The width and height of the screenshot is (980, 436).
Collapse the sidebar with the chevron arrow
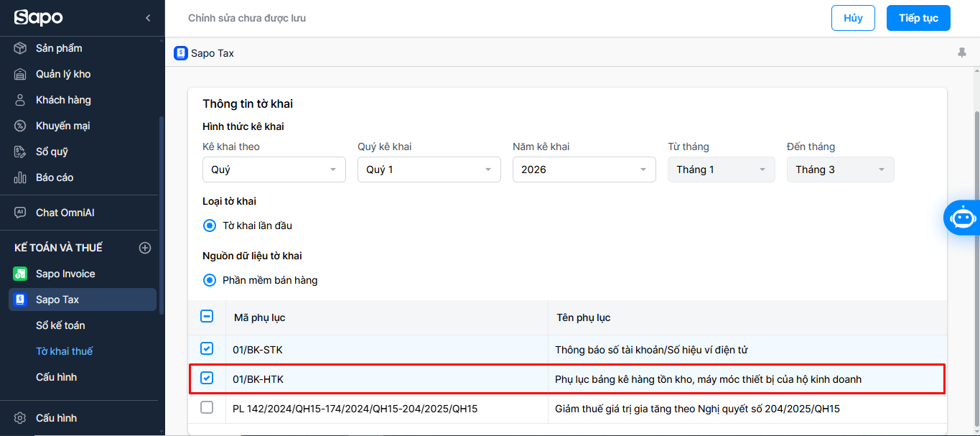point(148,18)
